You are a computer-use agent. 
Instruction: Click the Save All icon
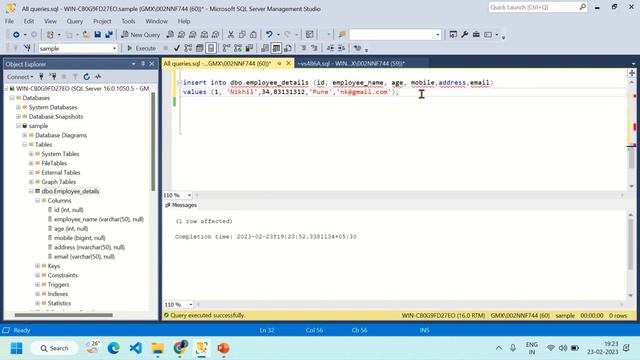[109, 35]
